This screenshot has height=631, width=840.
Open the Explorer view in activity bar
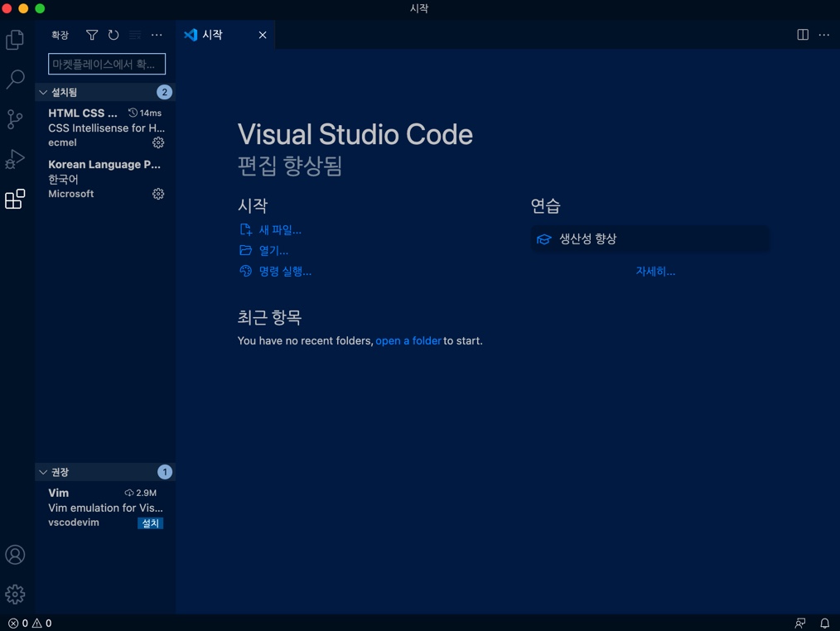pyautogui.click(x=15, y=40)
